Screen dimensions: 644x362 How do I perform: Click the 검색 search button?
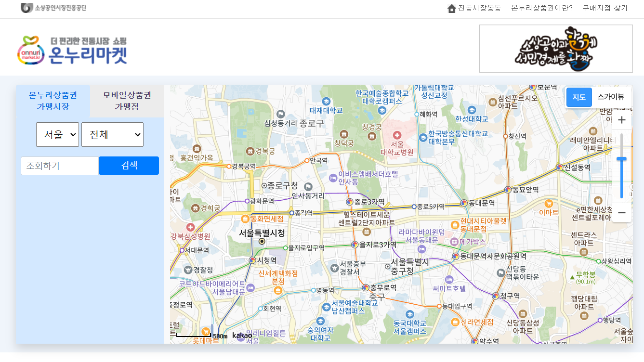click(x=129, y=165)
